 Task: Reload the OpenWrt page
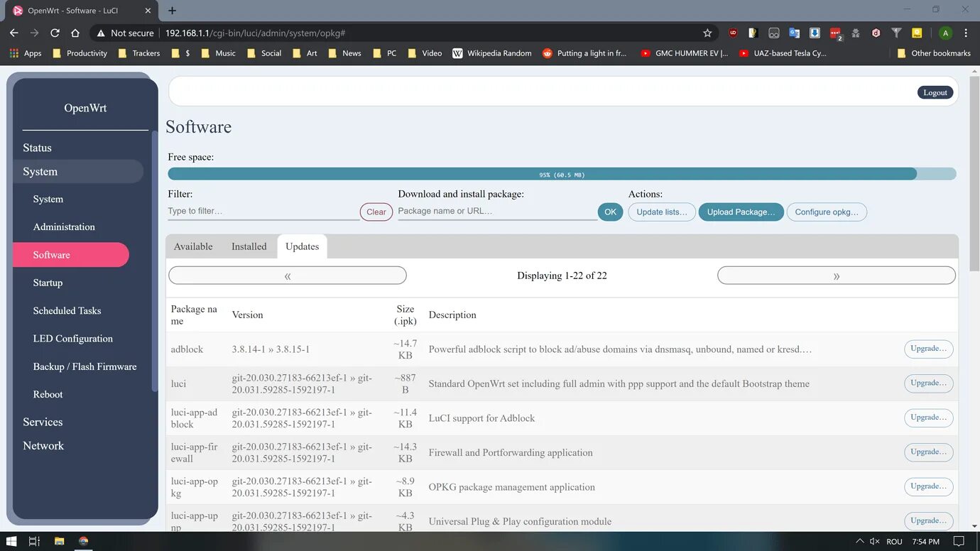55,33
